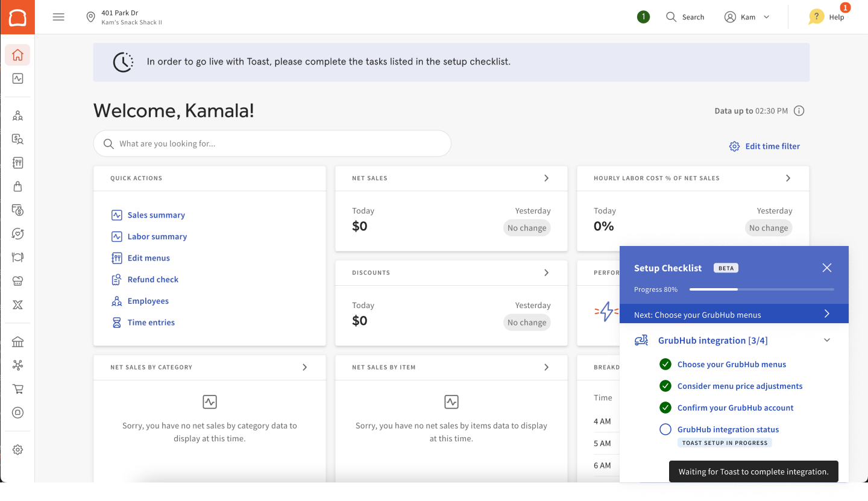Open the Home sidebar icon

(x=17, y=55)
